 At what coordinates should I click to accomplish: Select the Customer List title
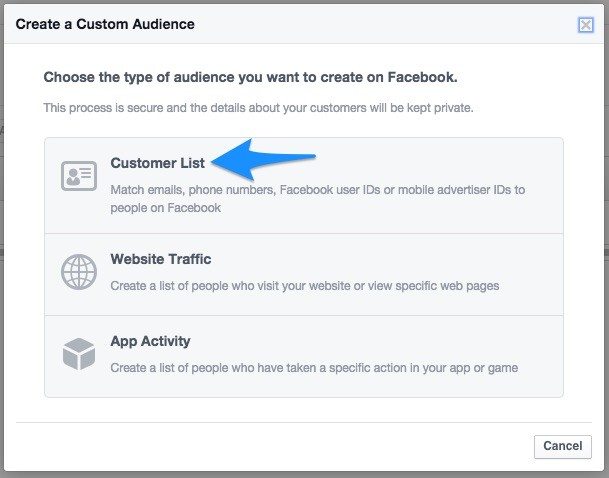point(158,163)
